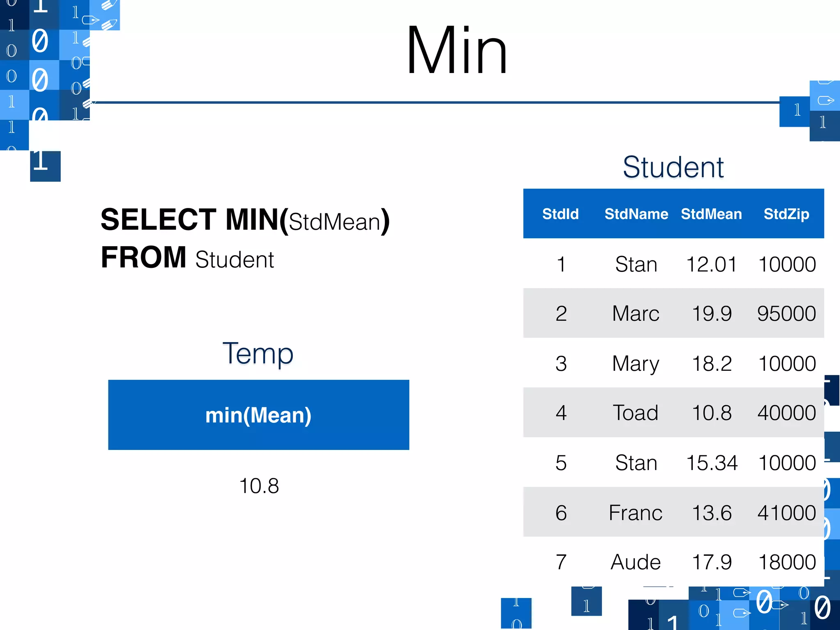Click the isolated dark blue 1 tile at left
The width and height of the screenshot is (840, 630).
[x=45, y=166]
